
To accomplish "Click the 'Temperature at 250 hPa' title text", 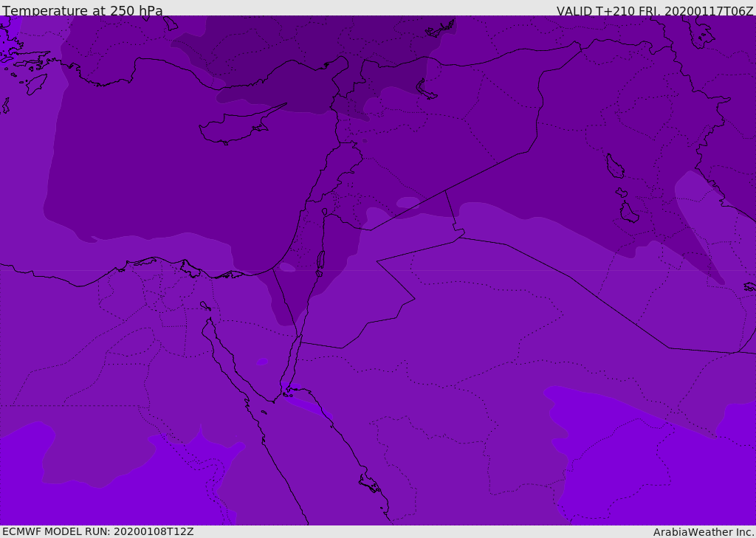I will click(x=83, y=10).
